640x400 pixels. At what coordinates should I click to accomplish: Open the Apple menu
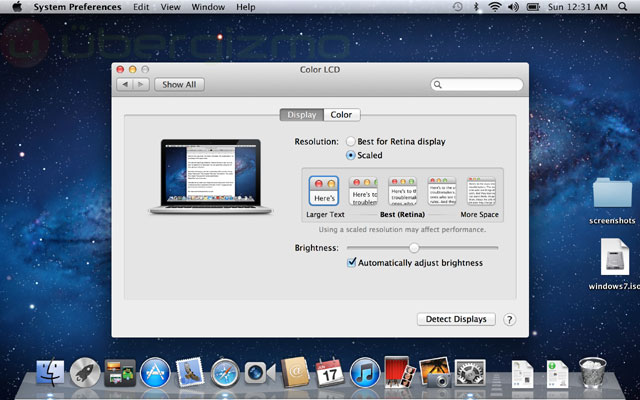[17, 7]
